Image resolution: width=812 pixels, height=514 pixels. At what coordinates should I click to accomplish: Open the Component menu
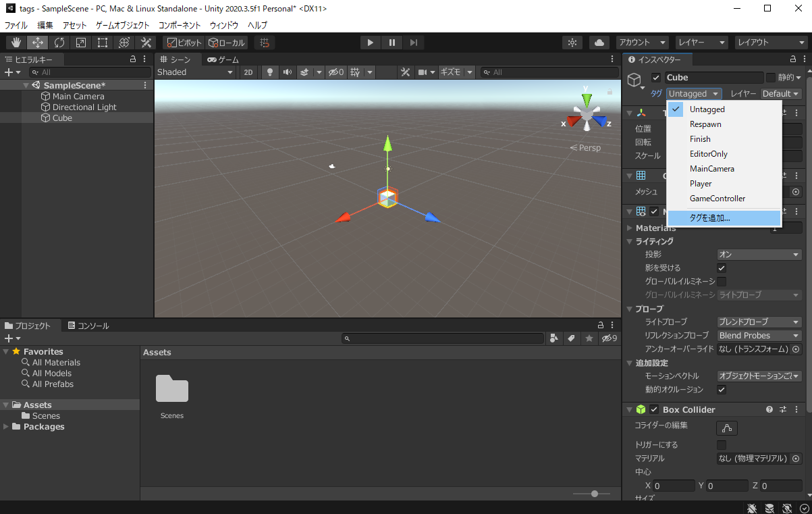coord(180,25)
